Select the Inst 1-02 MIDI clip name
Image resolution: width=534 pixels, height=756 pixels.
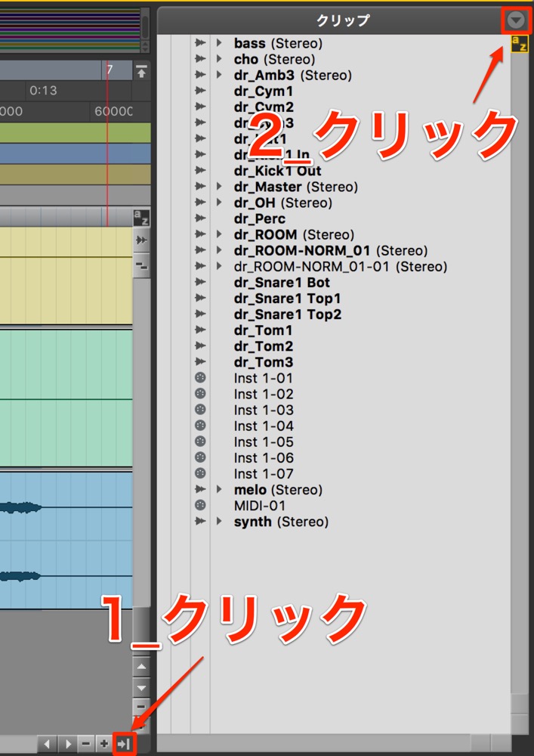coord(264,394)
